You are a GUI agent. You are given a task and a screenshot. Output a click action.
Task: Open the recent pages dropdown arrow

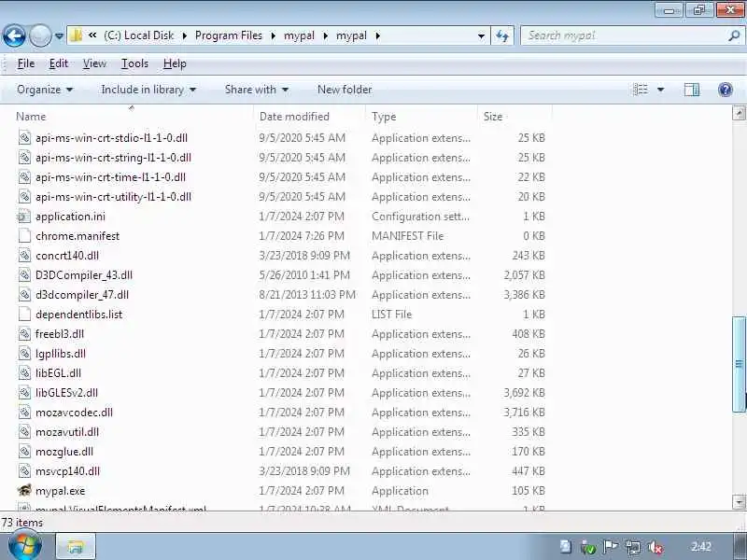(x=59, y=35)
